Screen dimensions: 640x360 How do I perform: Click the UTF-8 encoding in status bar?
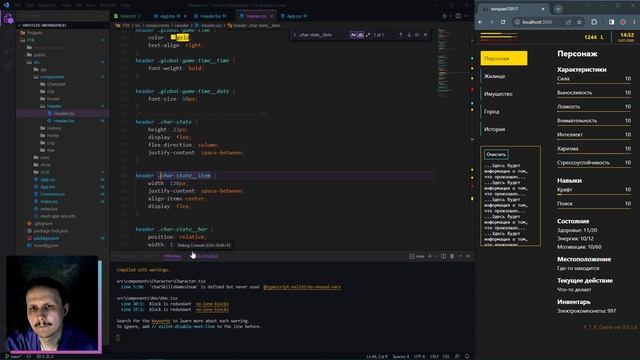[x=419, y=357]
